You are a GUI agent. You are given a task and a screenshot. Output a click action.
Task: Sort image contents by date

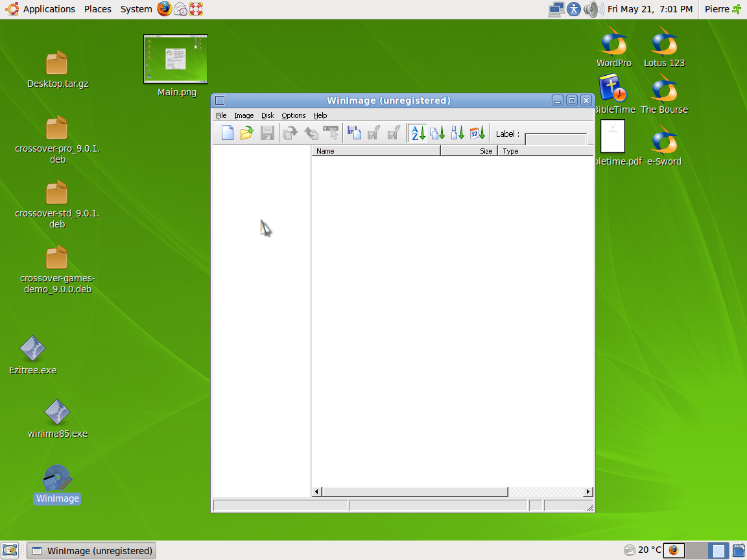pos(478,133)
